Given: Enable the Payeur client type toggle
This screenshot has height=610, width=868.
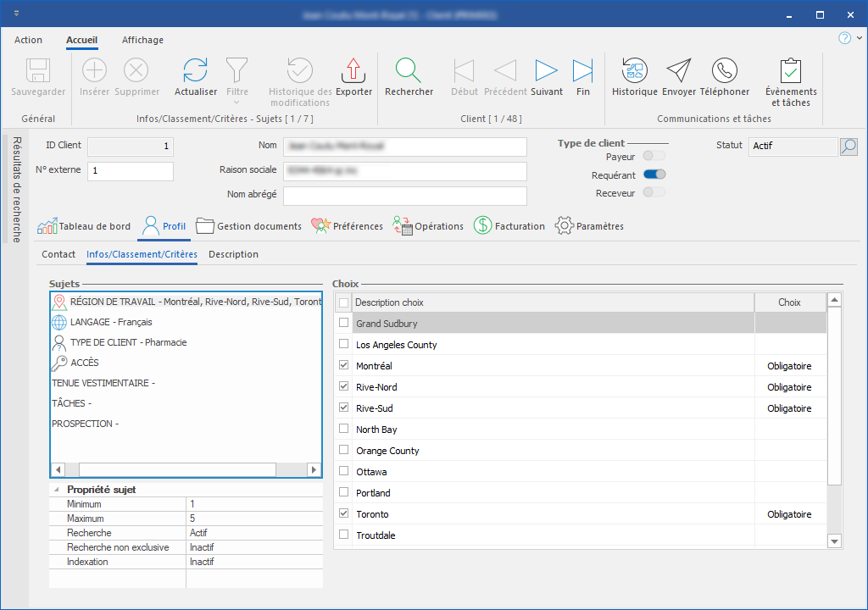Looking at the screenshot, I should click(654, 156).
